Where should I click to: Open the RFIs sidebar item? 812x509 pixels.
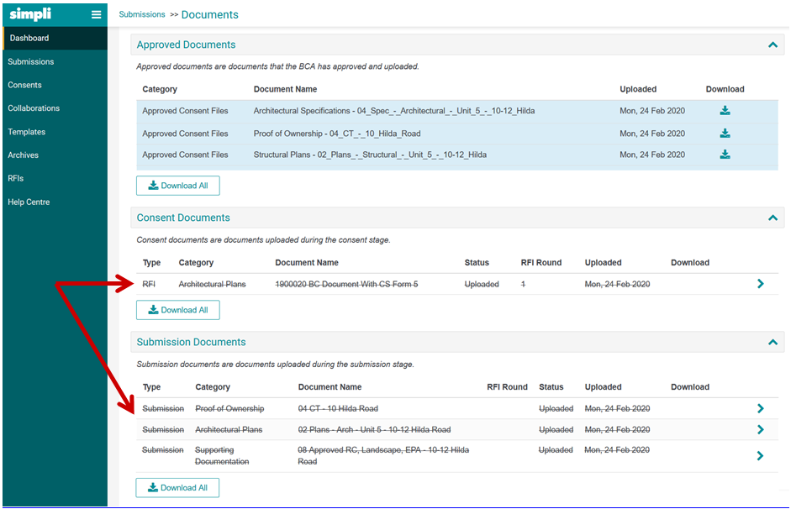tap(15, 178)
